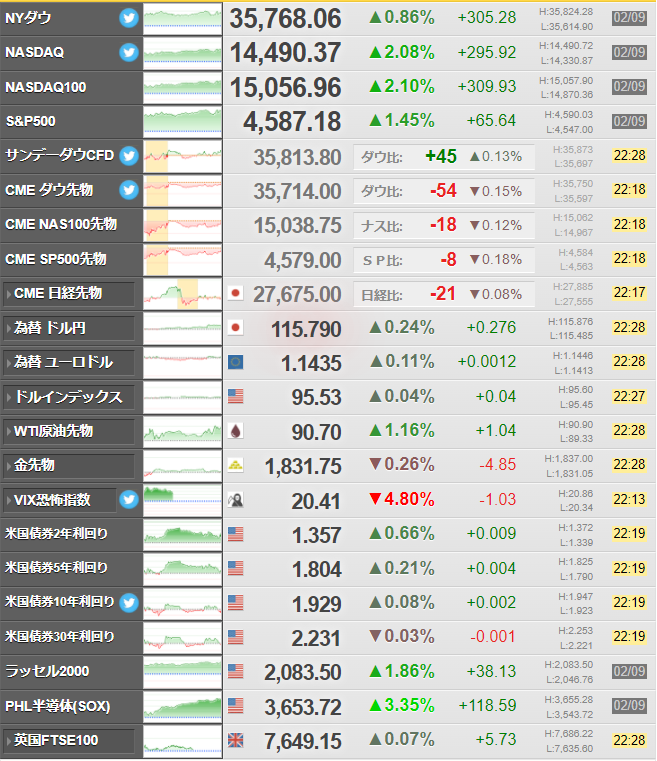Expand the 英国FTSE100 row

click(68, 741)
